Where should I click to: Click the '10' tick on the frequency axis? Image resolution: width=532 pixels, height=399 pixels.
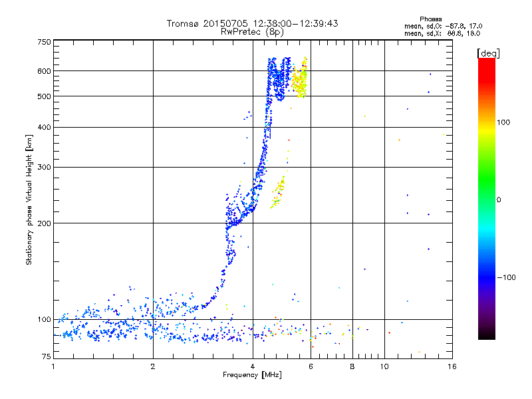click(x=384, y=366)
